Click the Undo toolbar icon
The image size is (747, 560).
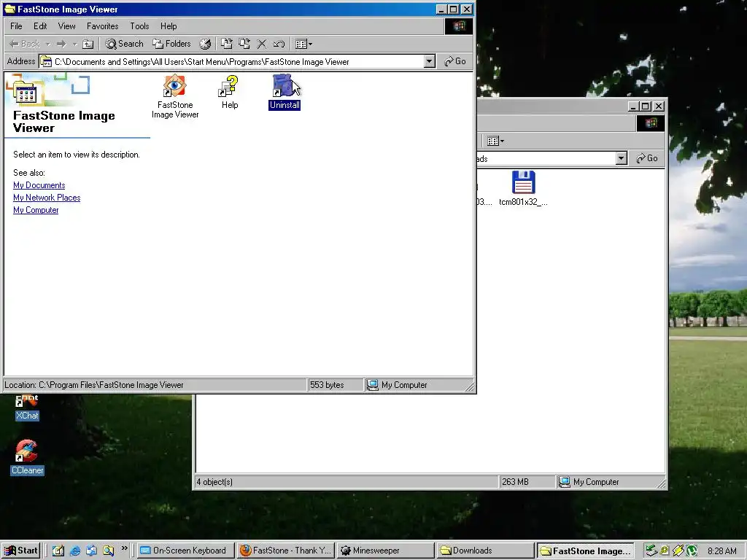pyautogui.click(x=279, y=44)
